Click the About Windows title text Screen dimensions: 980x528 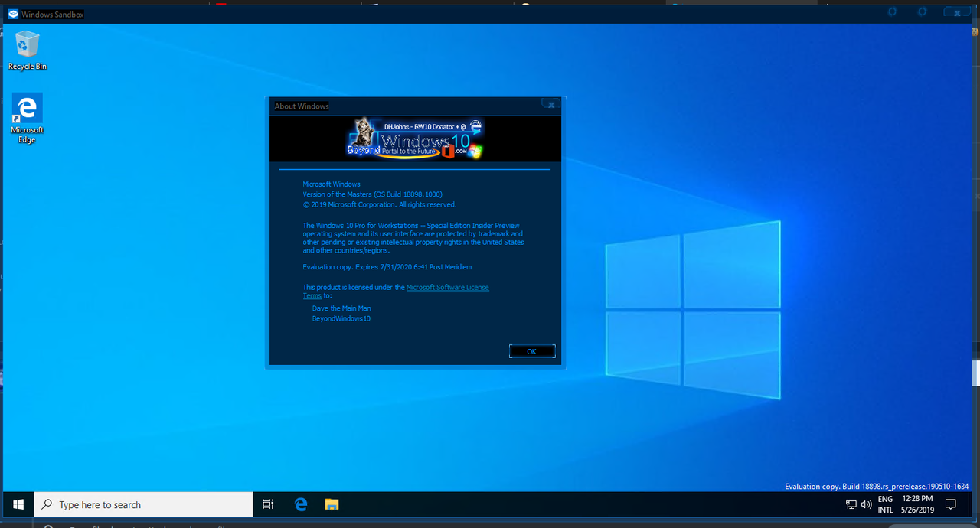click(x=302, y=106)
